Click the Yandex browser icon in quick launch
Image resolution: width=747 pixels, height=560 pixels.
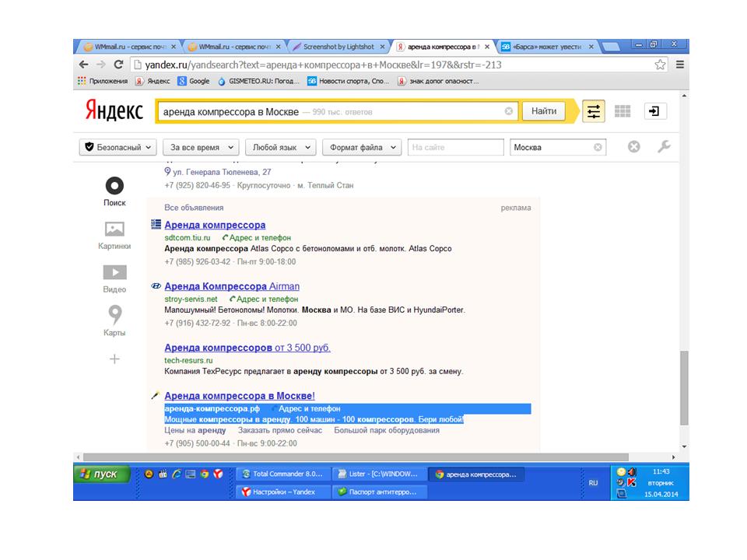coord(218,474)
